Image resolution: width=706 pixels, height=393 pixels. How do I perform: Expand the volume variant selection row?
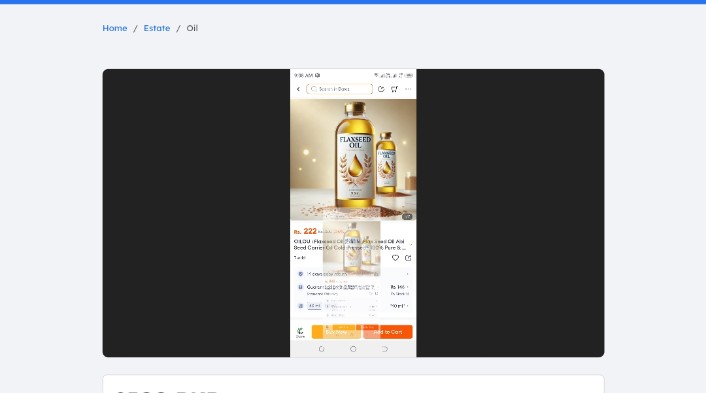353,306
